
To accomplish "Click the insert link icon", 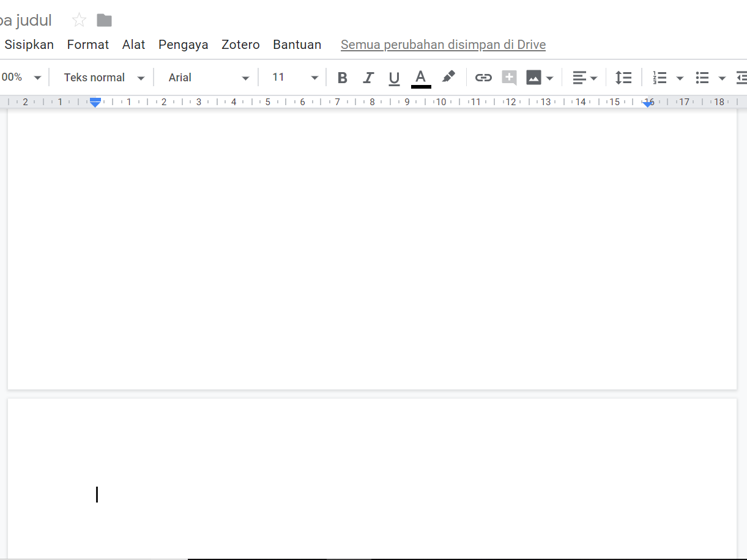I will (x=483, y=78).
